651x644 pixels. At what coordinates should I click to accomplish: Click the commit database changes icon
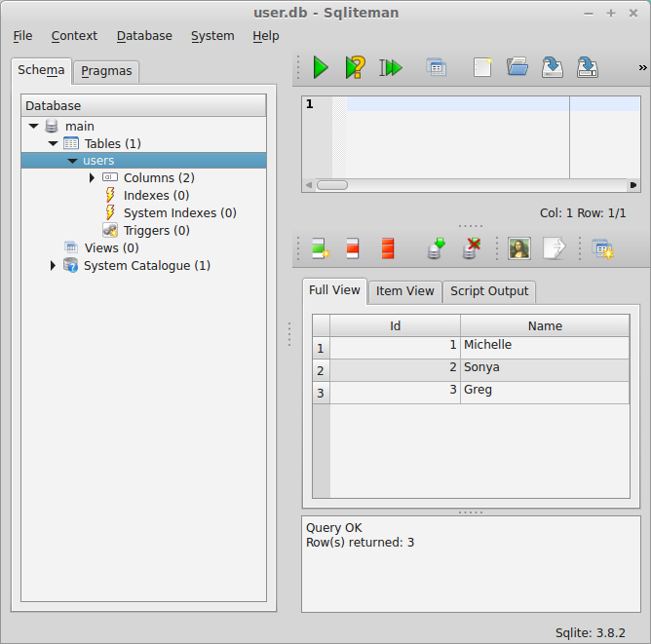coord(436,248)
